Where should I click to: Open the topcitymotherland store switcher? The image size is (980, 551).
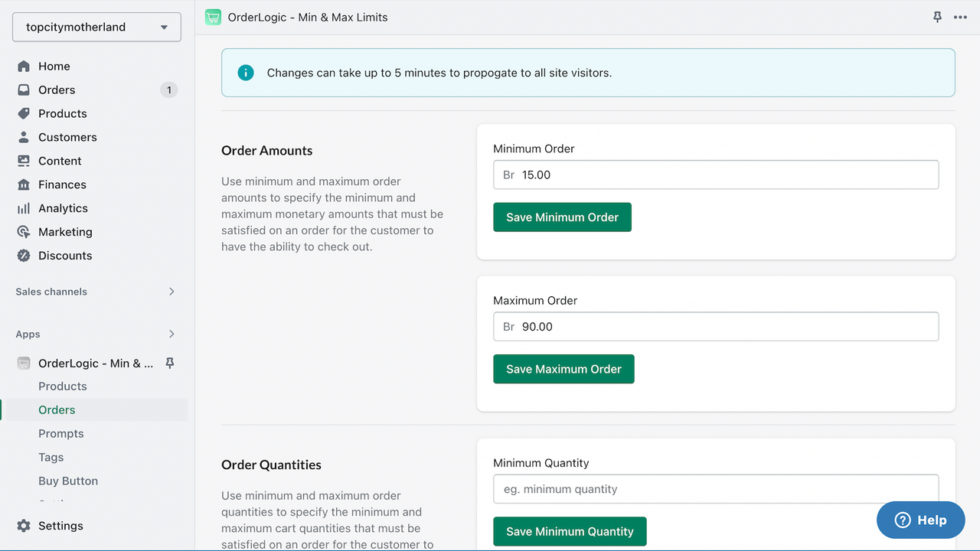96,27
